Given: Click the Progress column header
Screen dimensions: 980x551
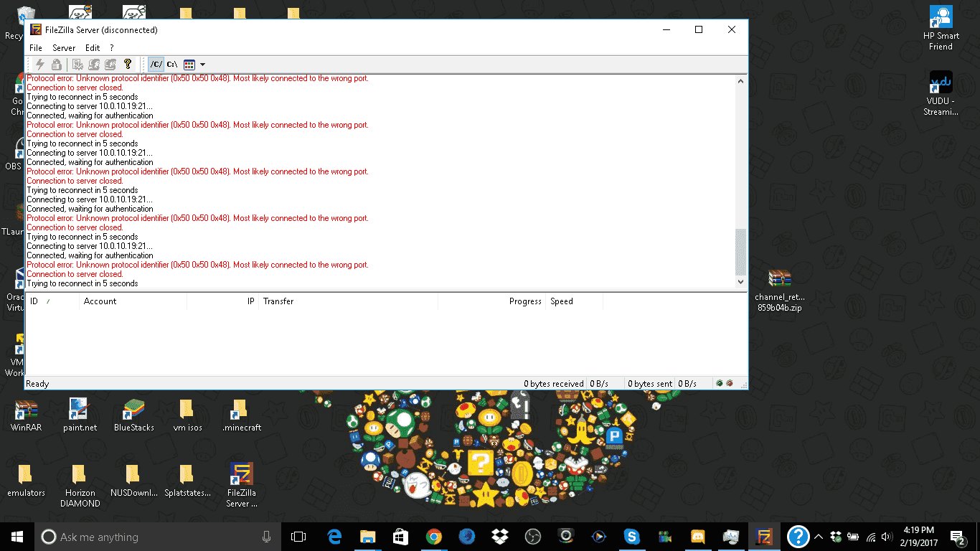Looking at the screenshot, I should tap(492, 301).
